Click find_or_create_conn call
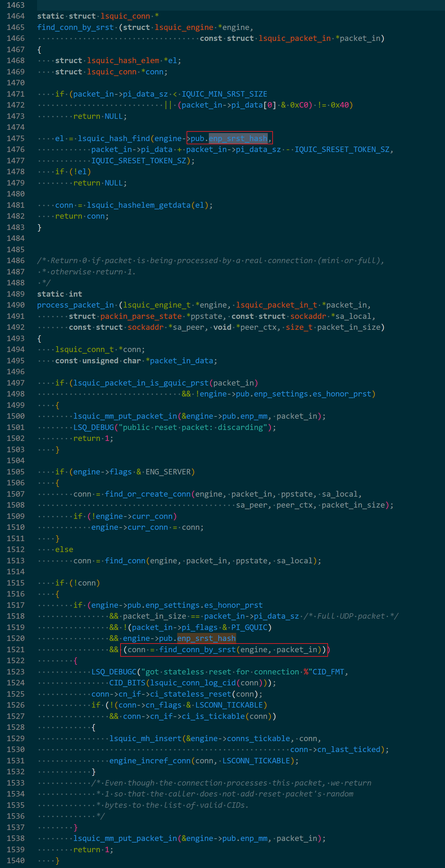445x868 pixels. [x=148, y=494]
